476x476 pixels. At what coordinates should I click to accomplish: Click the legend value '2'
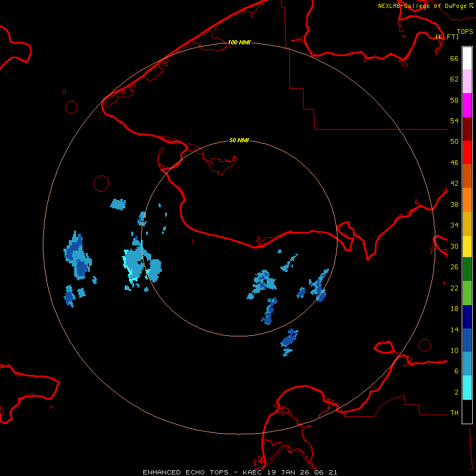point(456,392)
